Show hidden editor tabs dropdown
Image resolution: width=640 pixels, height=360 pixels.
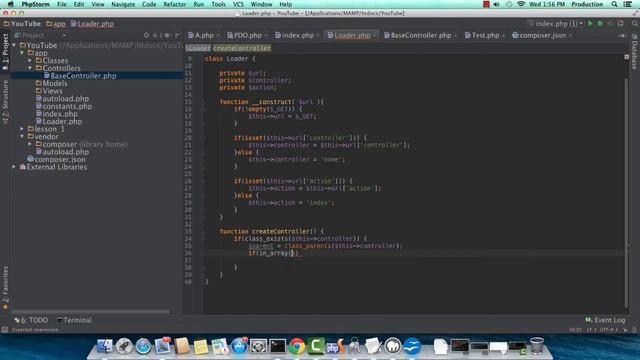click(621, 36)
